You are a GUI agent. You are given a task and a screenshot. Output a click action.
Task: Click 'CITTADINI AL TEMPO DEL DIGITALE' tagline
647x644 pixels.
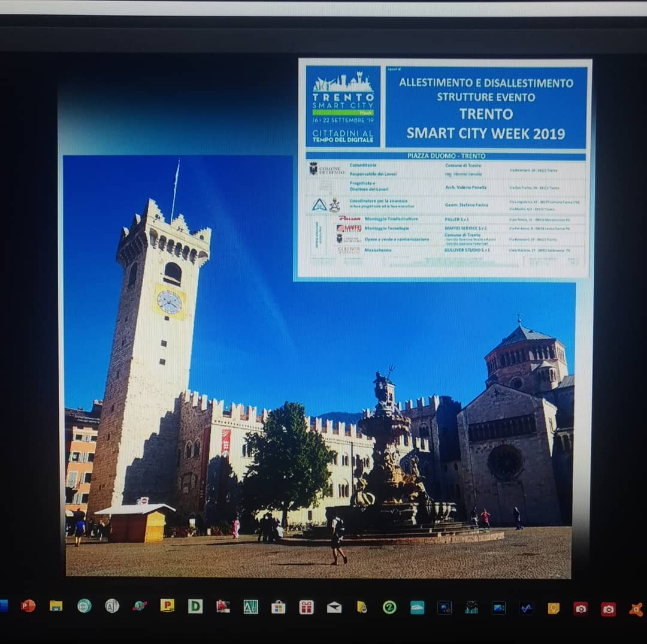pos(343,136)
